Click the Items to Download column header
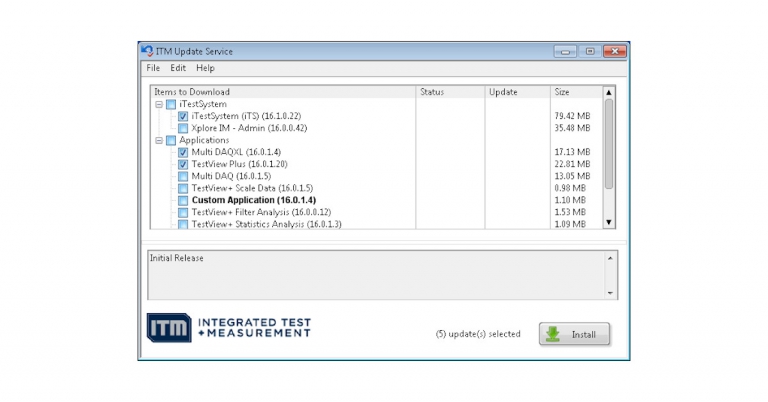Viewport: 768px width, 402px height. pos(283,92)
